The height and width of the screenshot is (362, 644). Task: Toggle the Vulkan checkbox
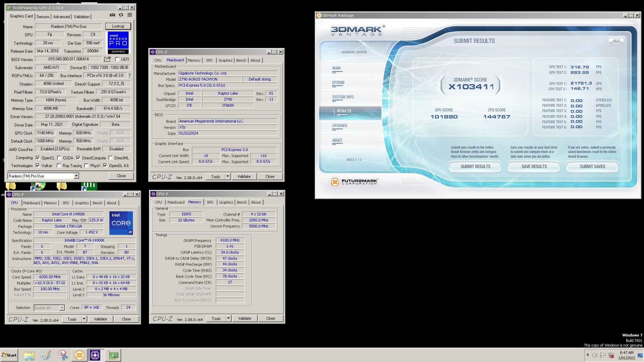[x=38, y=165]
